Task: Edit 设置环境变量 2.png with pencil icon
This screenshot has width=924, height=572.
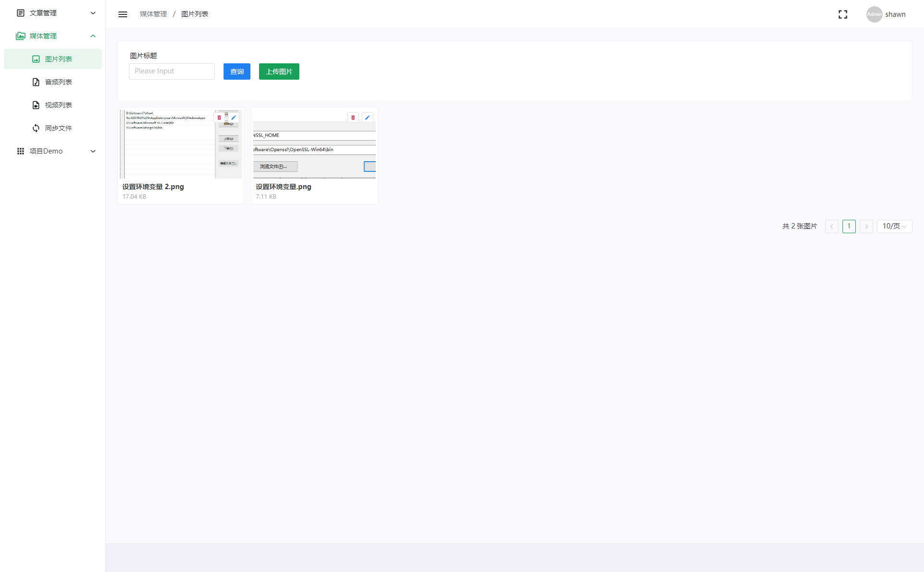Action: click(234, 118)
